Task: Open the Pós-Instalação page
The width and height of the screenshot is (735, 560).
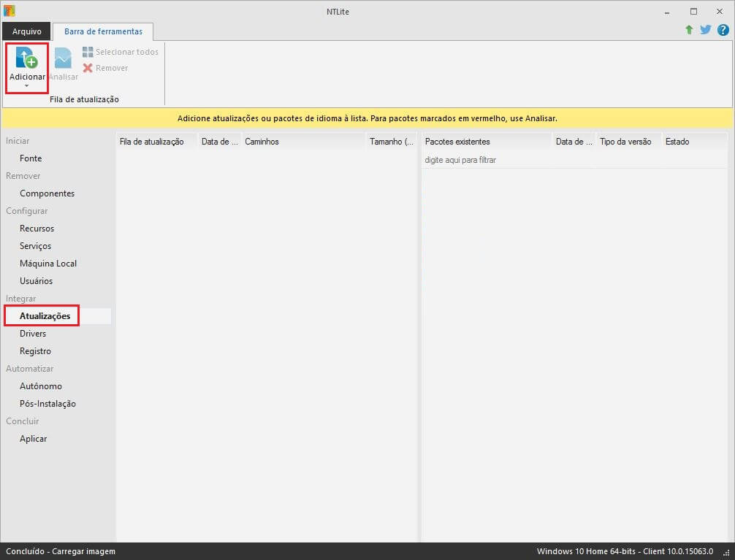Action: (x=47, y=404)
